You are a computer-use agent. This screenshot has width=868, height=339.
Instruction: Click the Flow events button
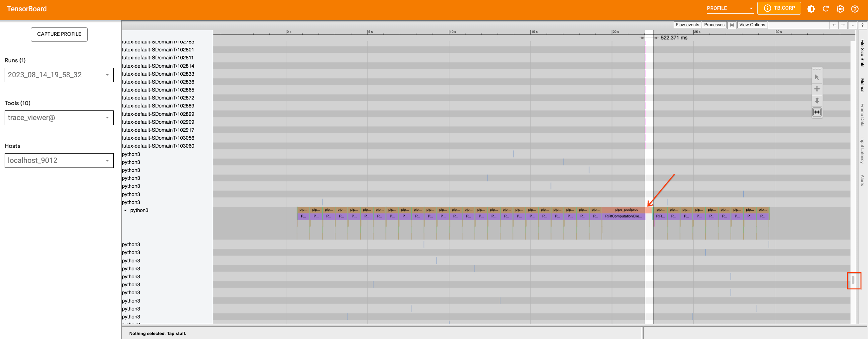click(x=687, y=25)
